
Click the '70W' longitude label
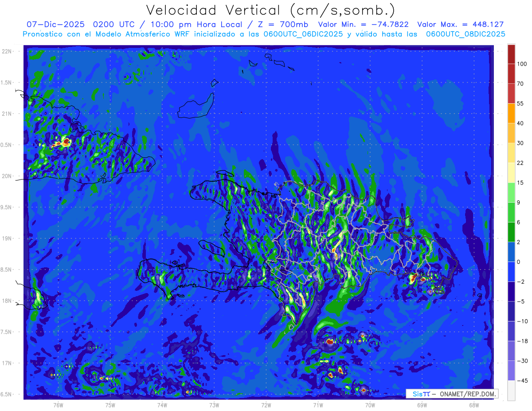point(370,405)
